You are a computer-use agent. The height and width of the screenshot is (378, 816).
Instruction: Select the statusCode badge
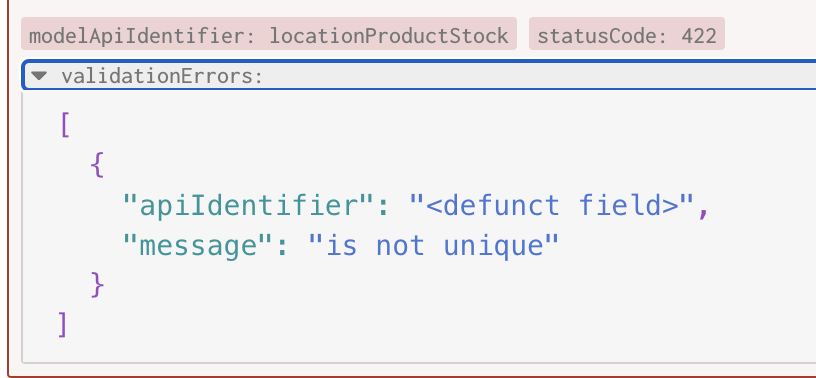point(627,34)
